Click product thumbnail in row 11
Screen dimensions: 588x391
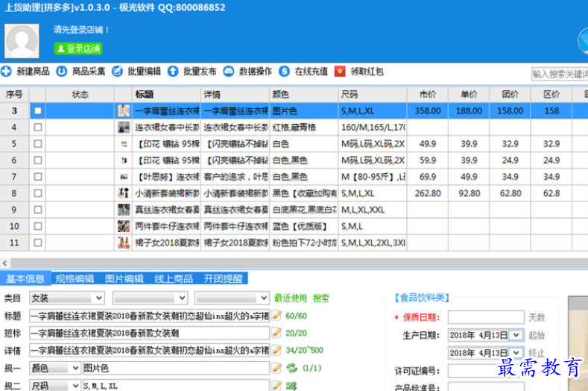click(124, 243)
